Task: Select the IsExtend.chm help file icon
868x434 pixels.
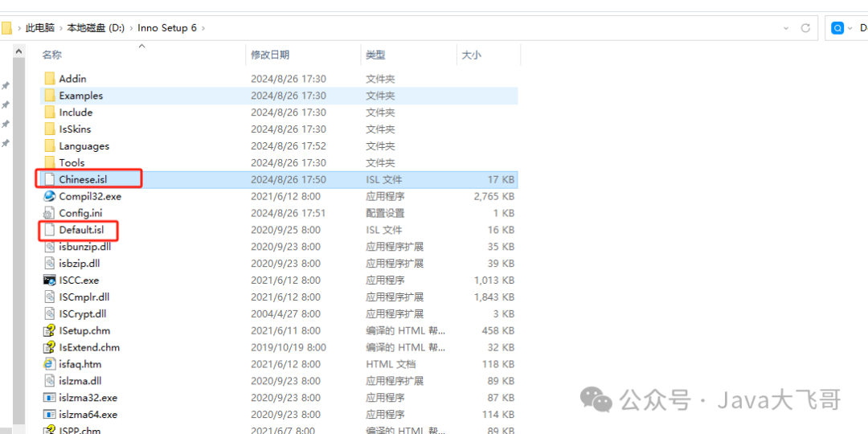Action: coord(50,347)
